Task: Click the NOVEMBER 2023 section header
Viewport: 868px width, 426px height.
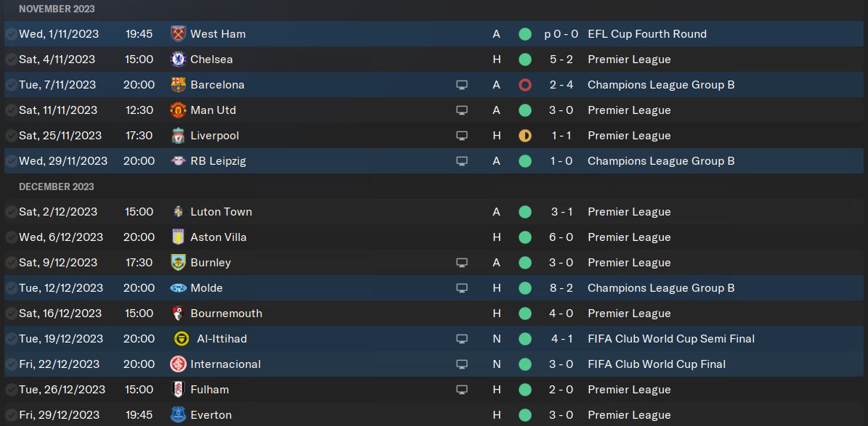Action: pos(57,9)
